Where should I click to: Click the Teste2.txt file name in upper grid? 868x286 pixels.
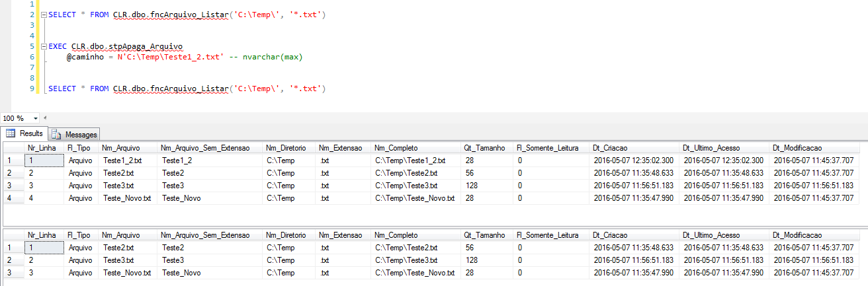coord(128,172)
